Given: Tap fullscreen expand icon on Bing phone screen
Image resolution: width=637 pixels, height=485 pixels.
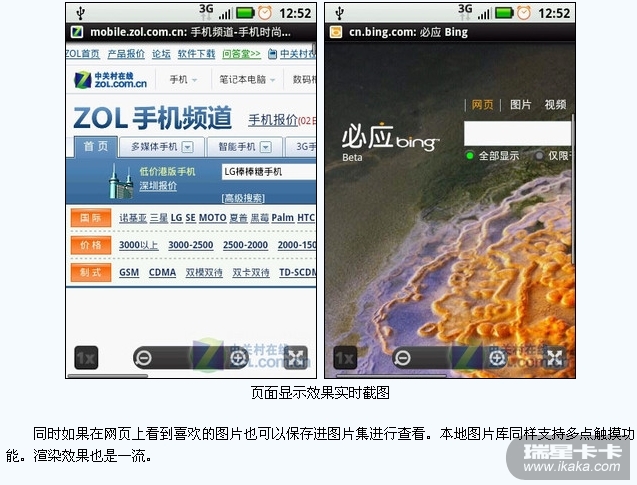Looking at the screenshot, I should [x=555, y=358].
